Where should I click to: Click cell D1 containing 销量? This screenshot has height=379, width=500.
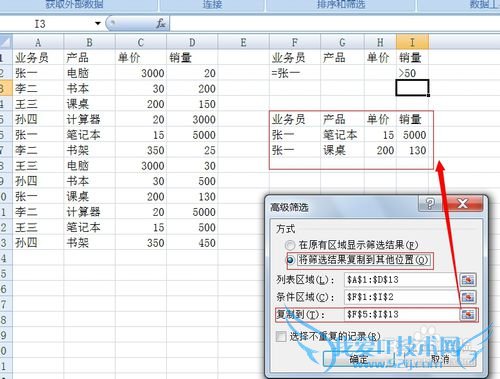[192, 58]
